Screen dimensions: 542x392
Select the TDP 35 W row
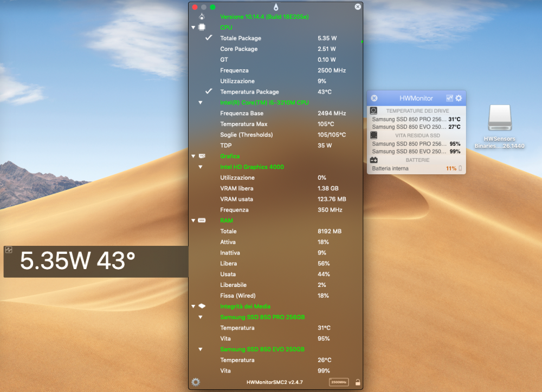[275, 146]
